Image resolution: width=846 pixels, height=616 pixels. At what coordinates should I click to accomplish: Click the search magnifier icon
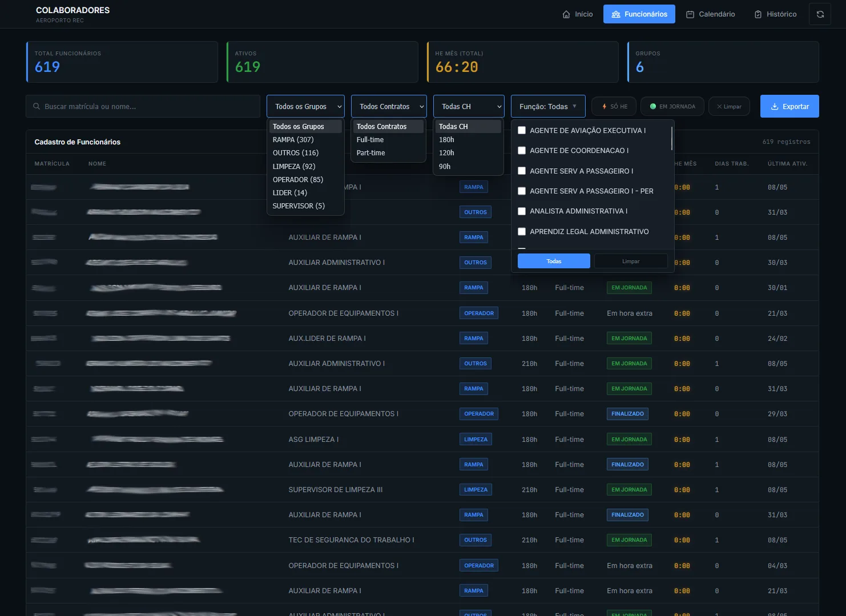click(37, 106)
